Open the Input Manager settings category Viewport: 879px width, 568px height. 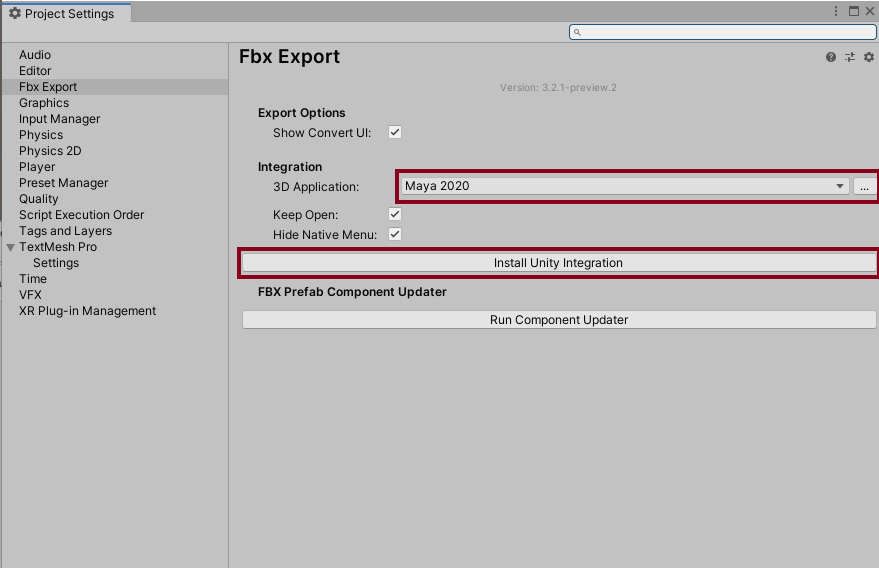(59, 119)
